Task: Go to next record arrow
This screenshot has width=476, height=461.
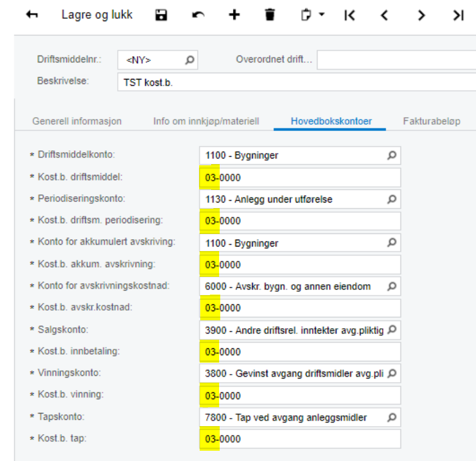Action: (x=421, y=15)
